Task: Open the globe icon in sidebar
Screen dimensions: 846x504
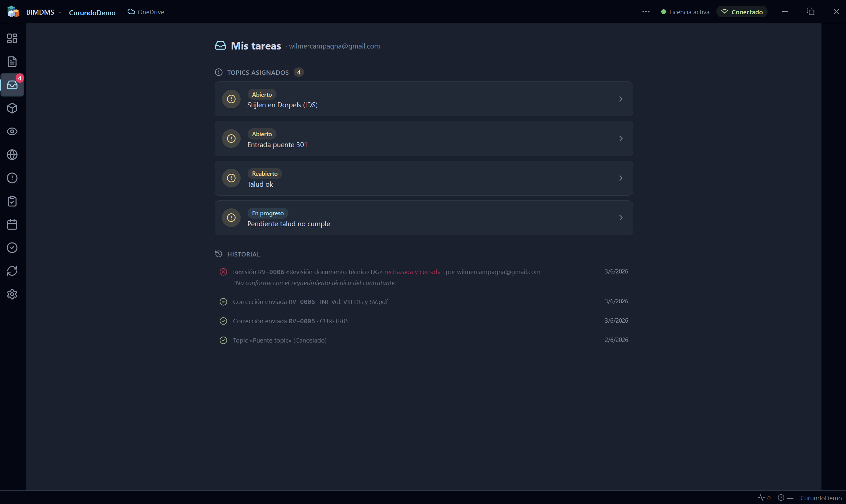Action: [x=12, y=155]
